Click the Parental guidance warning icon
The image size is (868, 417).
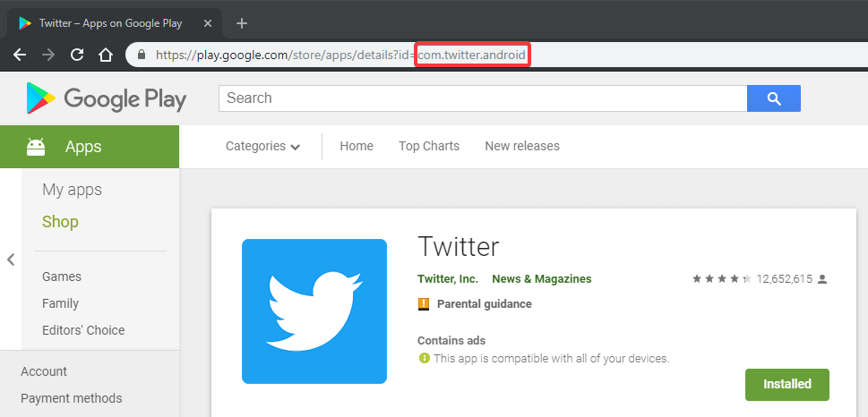point(424,303)
